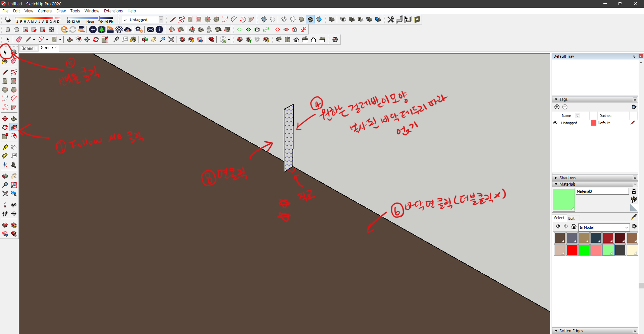Toggle Show/Hide Shadows icon

(8, 19)
